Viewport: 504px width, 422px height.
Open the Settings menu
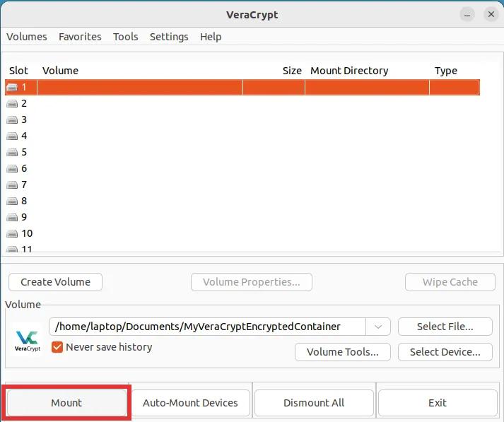169,37
